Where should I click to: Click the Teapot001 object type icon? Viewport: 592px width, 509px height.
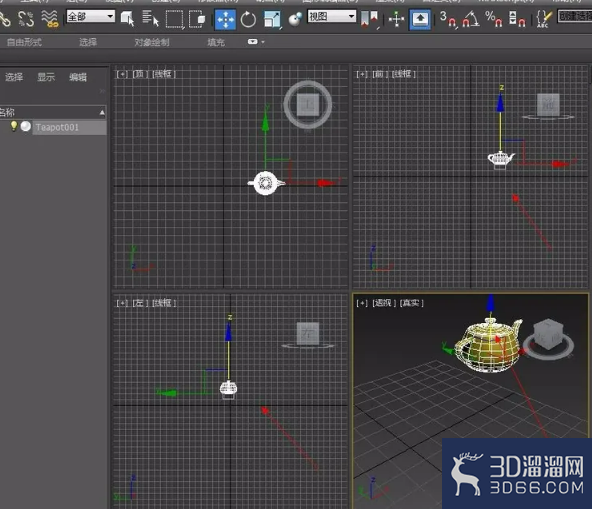click(x=26, y=126)
